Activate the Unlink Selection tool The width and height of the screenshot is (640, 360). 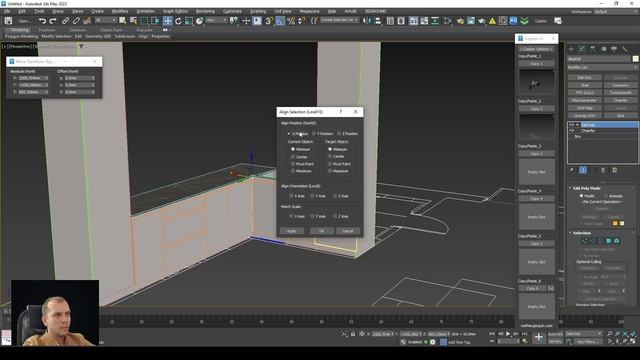click(76, 20)
